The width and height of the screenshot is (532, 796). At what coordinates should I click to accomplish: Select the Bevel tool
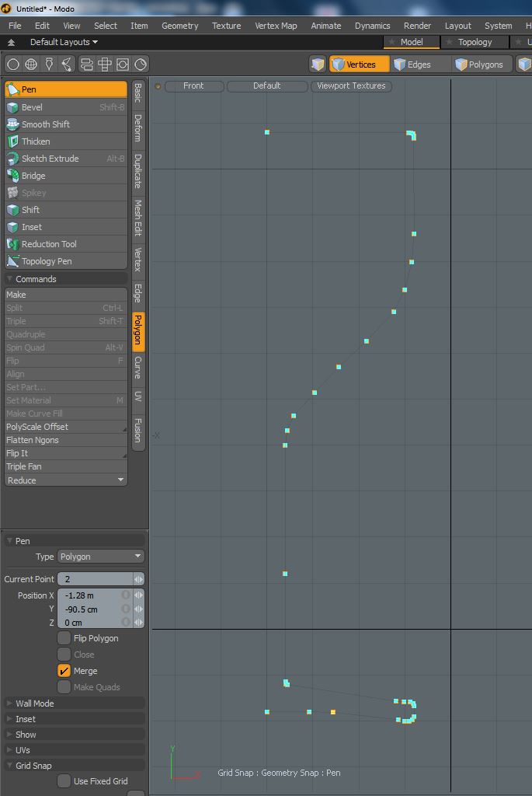pyautogui.click(x=66, y=107)
